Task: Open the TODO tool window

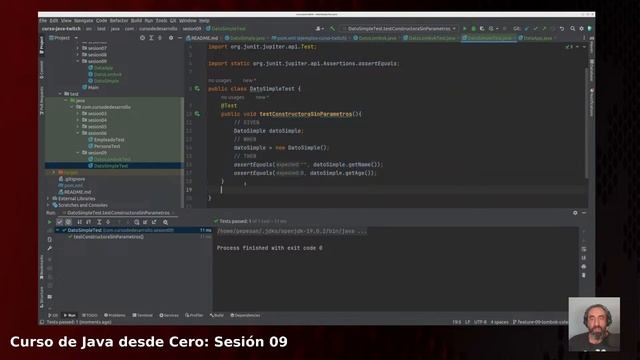Action: pos(90,316)
